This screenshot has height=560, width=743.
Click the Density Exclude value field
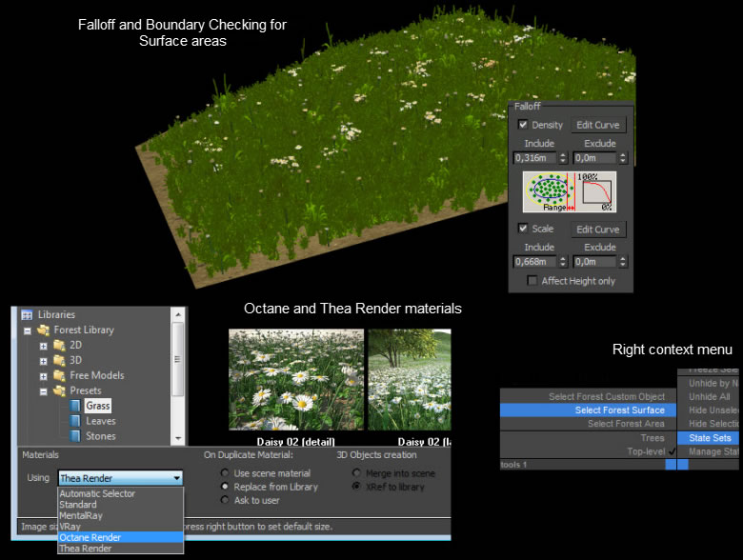[x=595, y=158]
